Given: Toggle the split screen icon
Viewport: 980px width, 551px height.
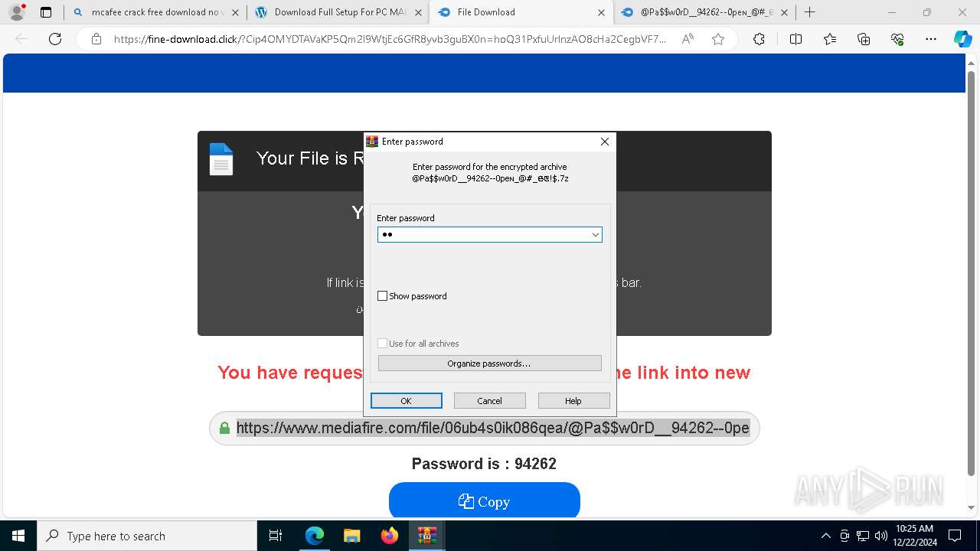Looking at the screenshot, I should click(795, 39).
